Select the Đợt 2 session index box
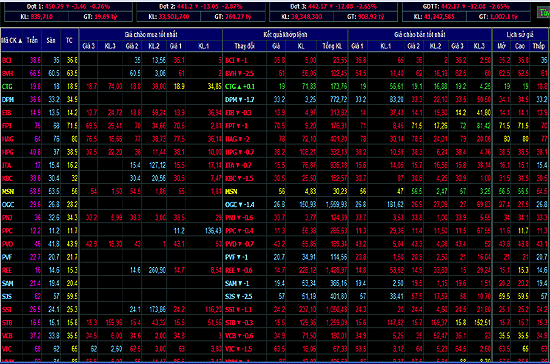The height and width of the screenshot is (364, 550). click(x=201, y=12)
